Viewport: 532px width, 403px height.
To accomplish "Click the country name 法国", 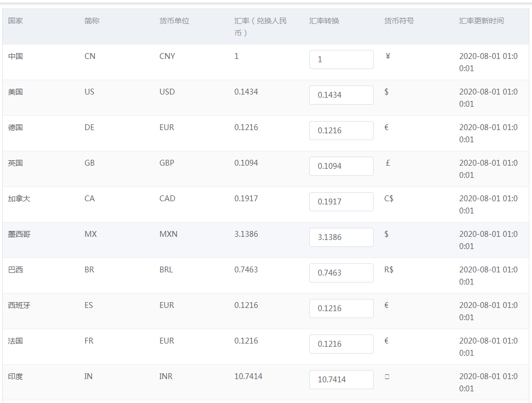I will [x=15, y=341].
